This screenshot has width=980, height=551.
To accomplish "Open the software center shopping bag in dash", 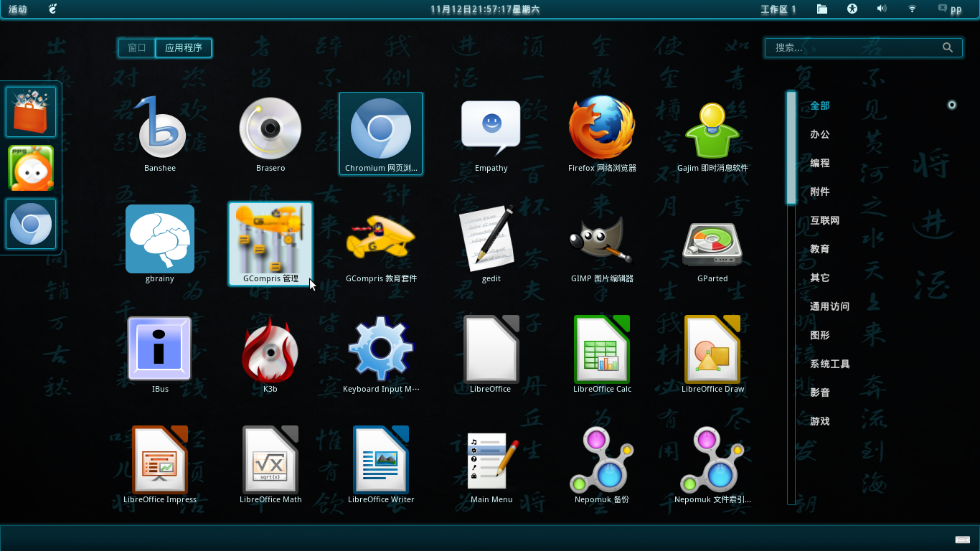I will tap(31, 112).
